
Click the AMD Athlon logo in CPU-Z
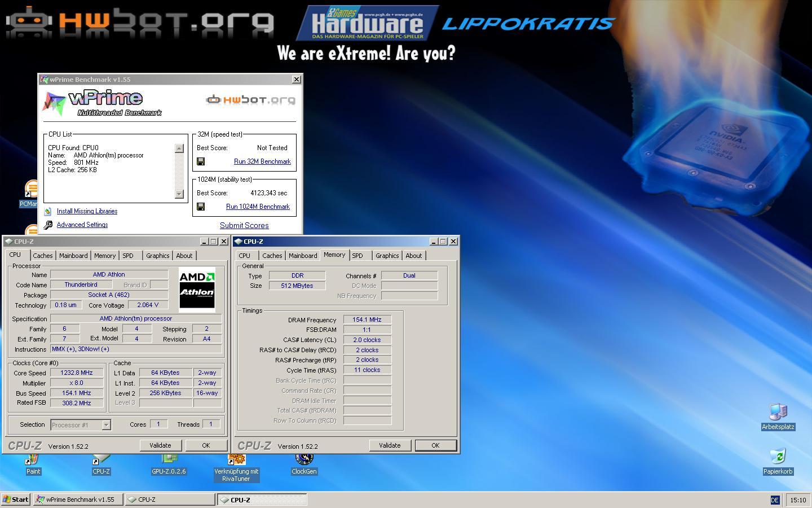(x=197, y=290)
